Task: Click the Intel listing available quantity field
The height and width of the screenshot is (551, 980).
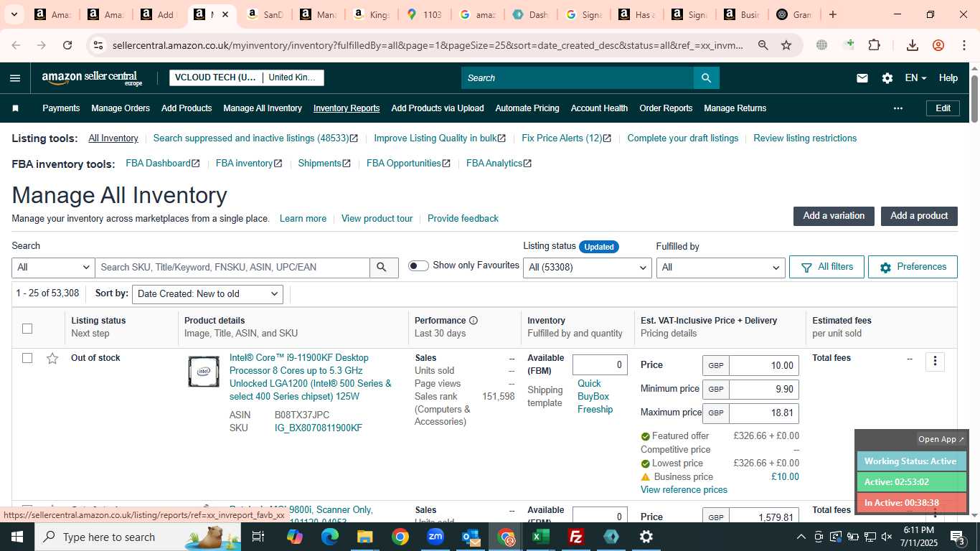Action: tap(600, 365)
